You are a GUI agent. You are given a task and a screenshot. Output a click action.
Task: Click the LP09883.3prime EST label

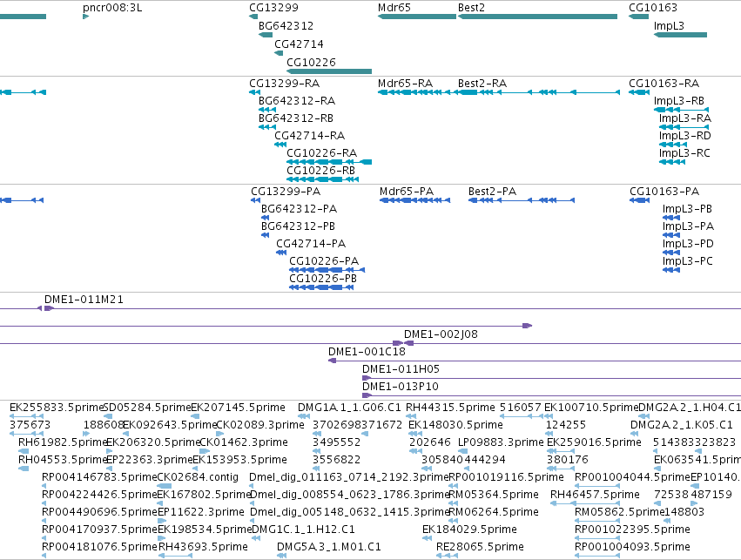tap(501, 442)
